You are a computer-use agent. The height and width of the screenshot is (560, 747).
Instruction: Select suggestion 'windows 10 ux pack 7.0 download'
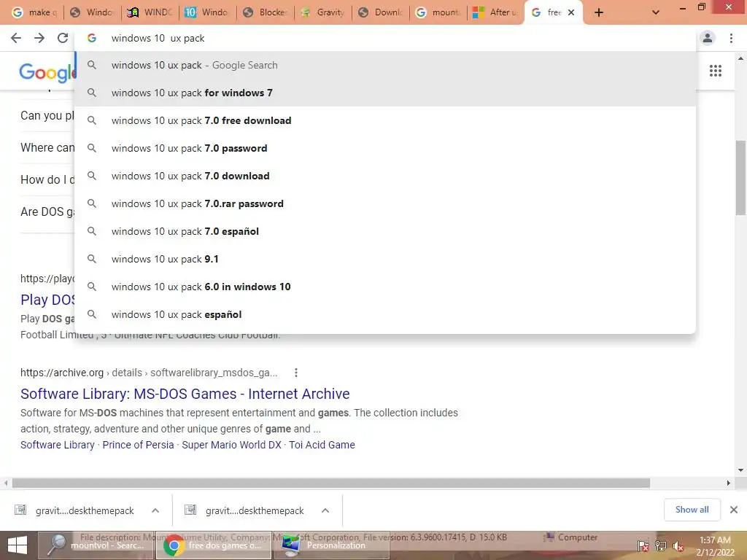pos(385,176)
